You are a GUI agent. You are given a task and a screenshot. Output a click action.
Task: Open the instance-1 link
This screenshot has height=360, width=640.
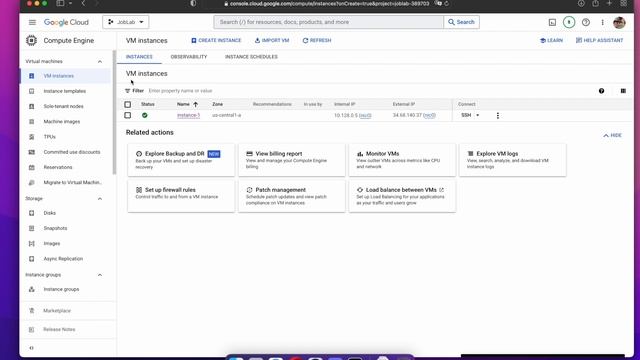point(189,116)
